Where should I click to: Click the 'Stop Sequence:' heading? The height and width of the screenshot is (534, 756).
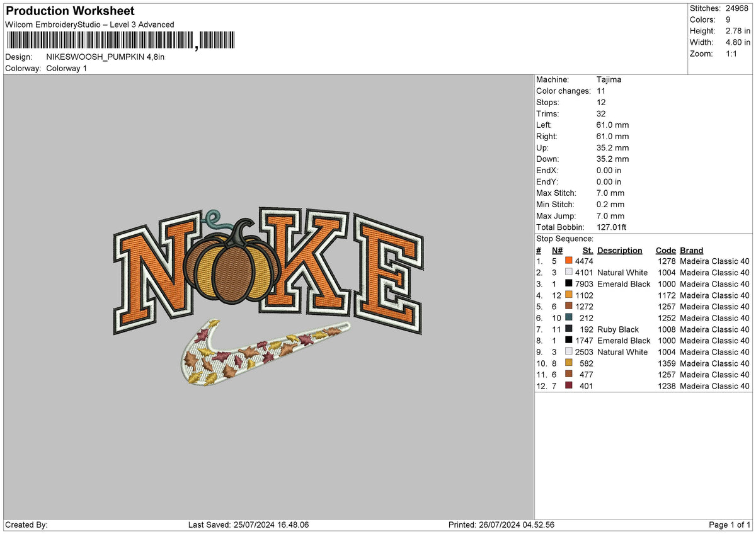[564, 239]
